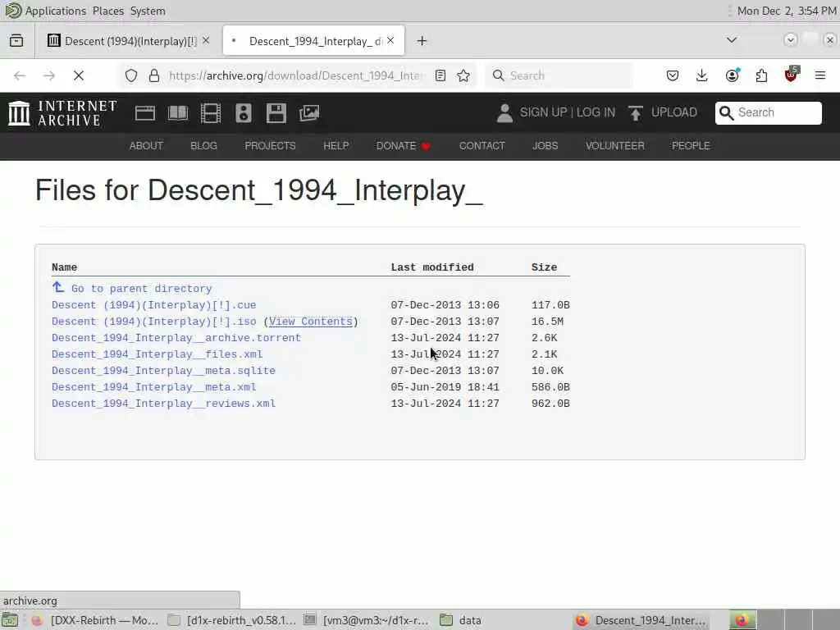Open the Internet Archive web media icon
The width and height of the screenshot is (840, 630).
[x=144, y=113]
